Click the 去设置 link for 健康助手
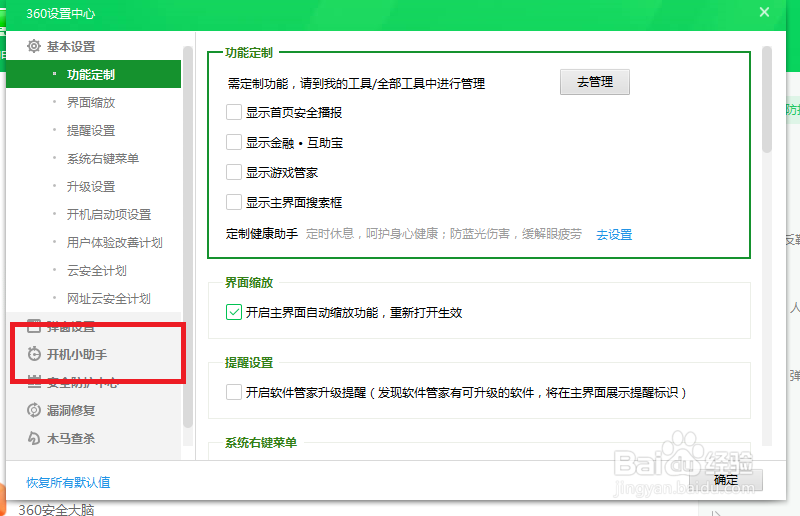Image resolution: width=800 pixels, height=516 pixels. [614, 235]
